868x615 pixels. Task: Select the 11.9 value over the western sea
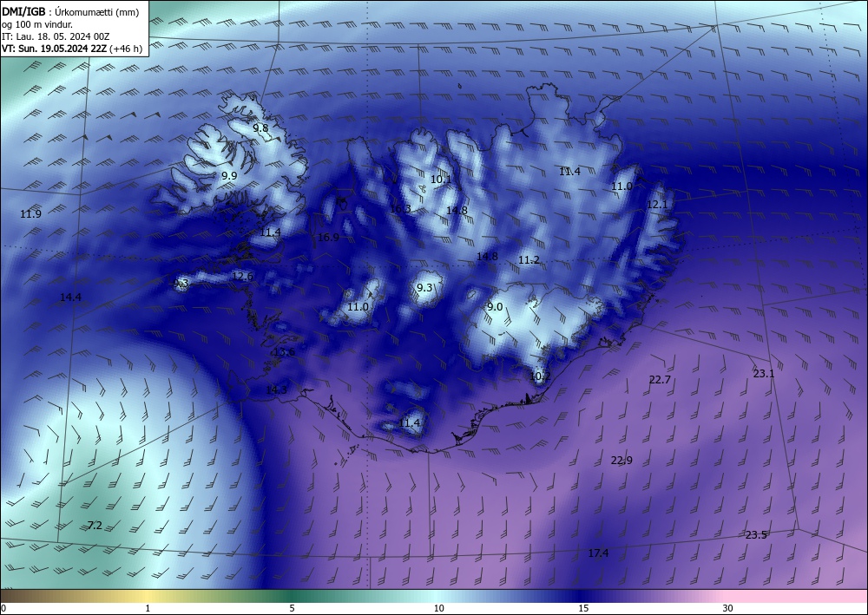30,214
